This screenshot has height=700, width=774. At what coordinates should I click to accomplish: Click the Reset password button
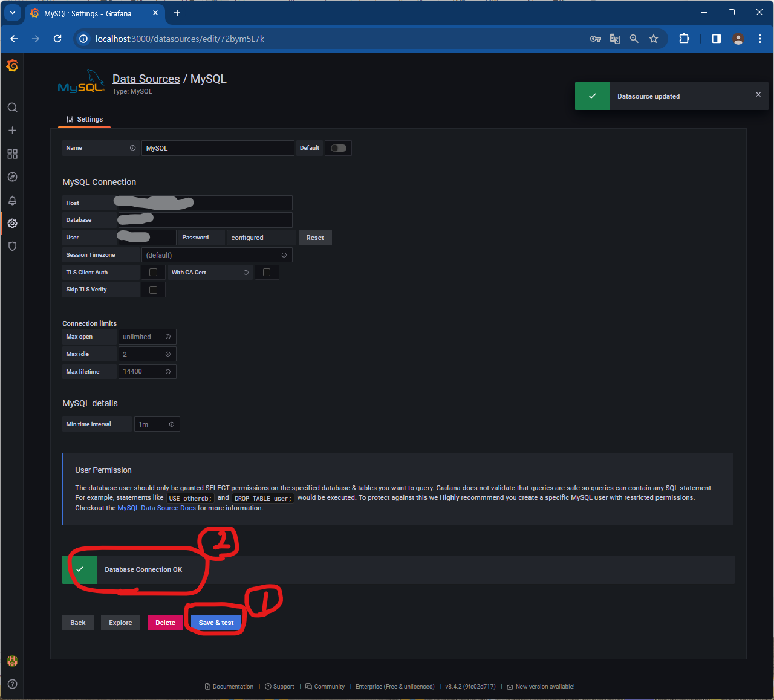[315, 238]
